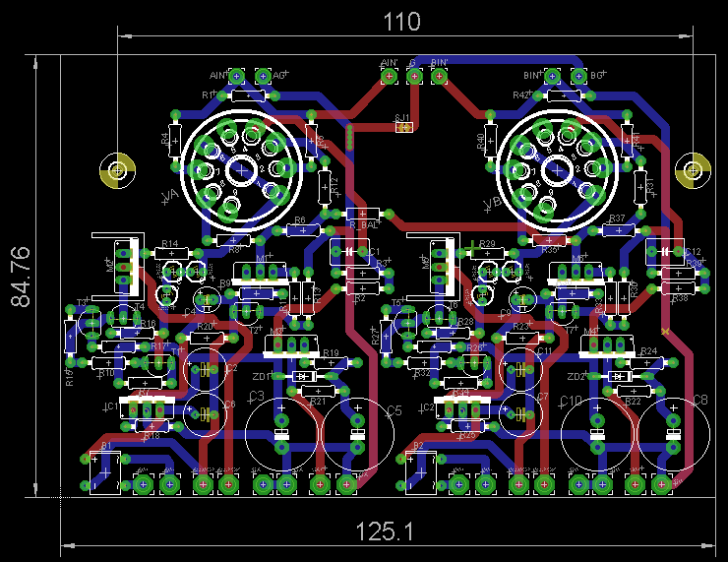Select resistor R12

325,187
